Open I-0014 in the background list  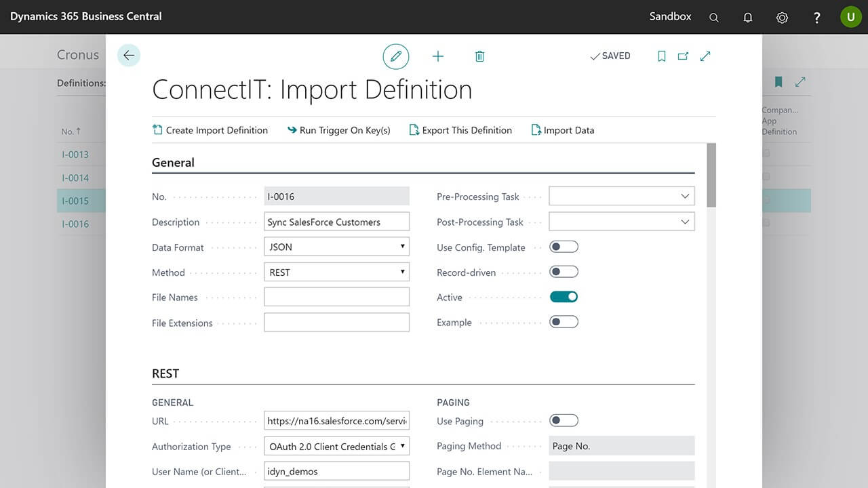tap(75, 178)
